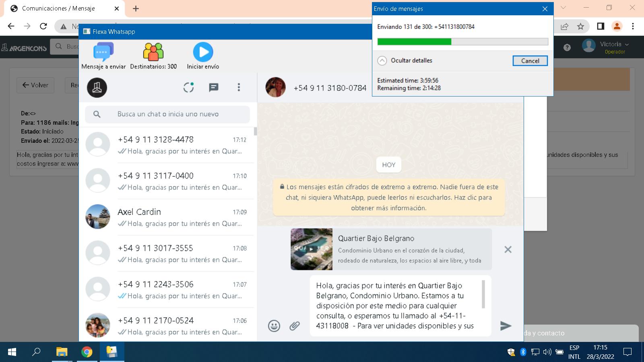Click the ESP INTL language indicator
The width and height of the screenshot is (644, 362).
(x=574, y=352)
